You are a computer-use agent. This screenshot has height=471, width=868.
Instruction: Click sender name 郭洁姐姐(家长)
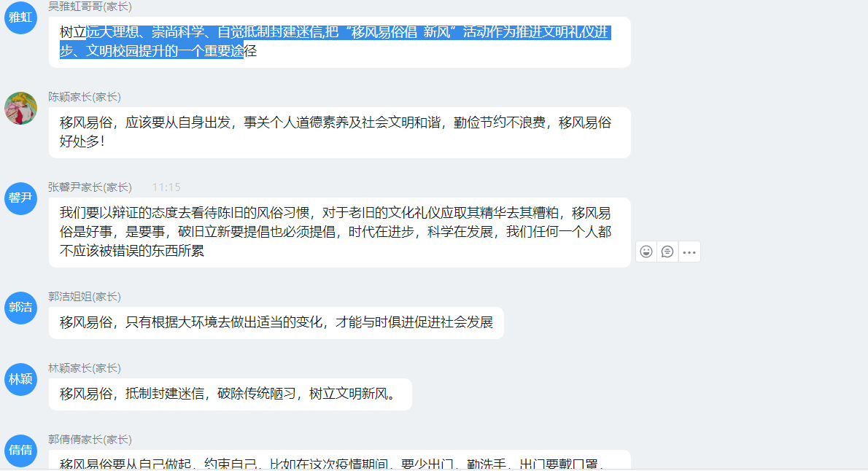pos(84,297)
